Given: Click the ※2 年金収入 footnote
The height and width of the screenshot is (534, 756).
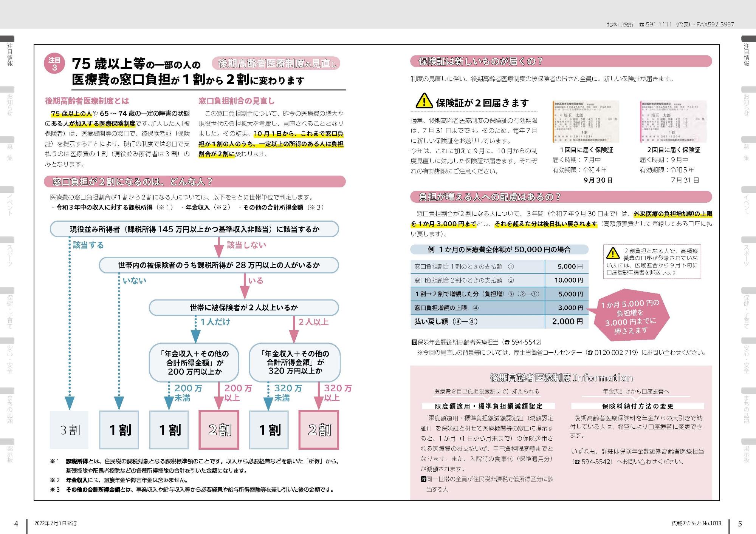Looking at the screenshot, I should coord(119,480).
